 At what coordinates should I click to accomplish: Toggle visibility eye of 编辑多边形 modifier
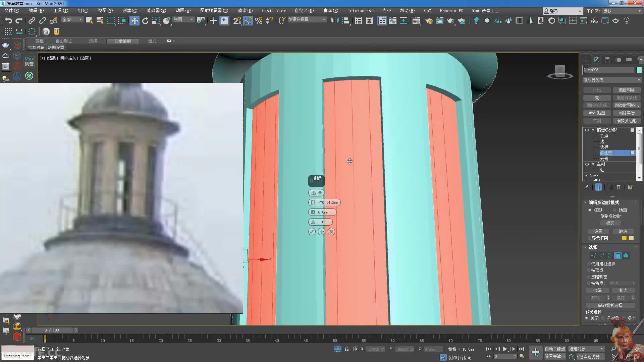(x=587, y=130)
